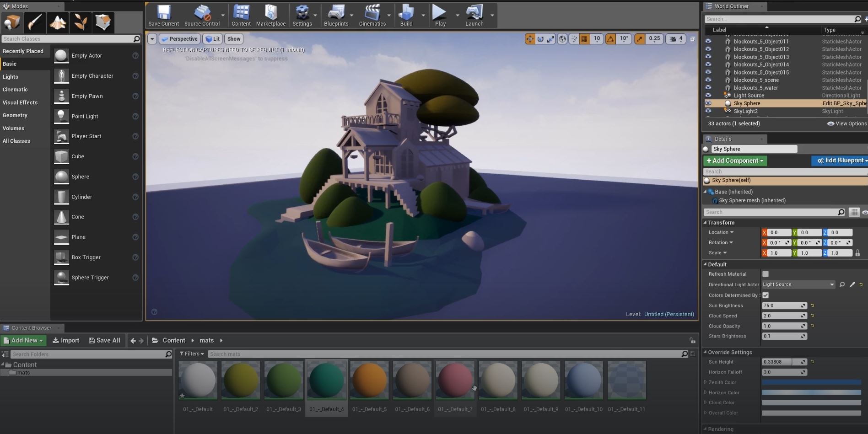Check the Refresh Material checkbox

coord(766,274)
